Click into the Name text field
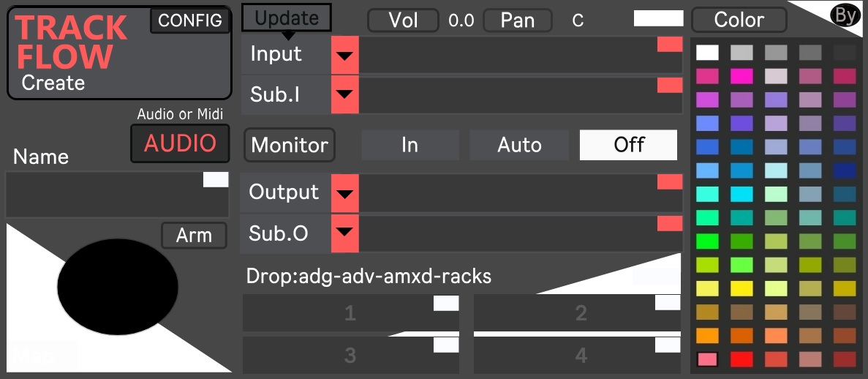 (x=102, y=196)
